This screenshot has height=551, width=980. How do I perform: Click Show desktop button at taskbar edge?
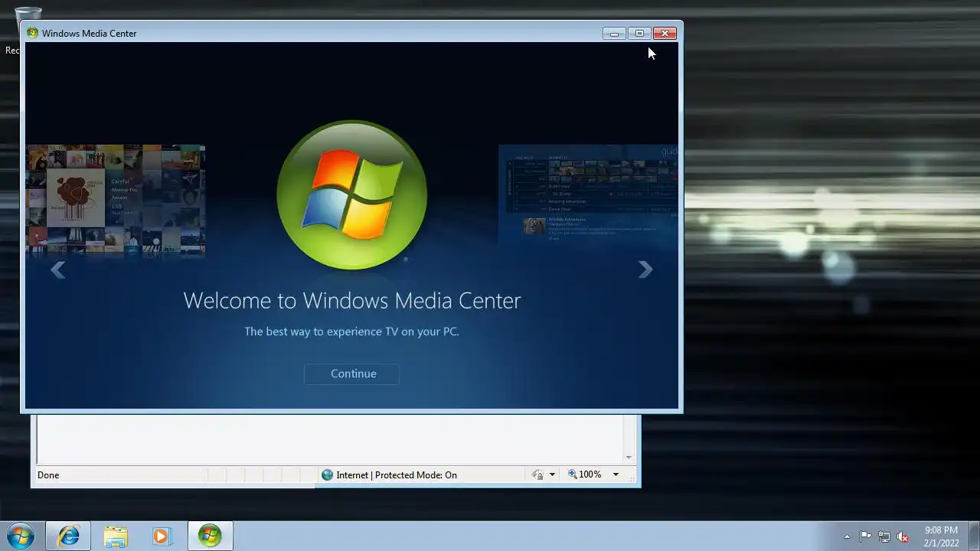[x=974, y=536]
